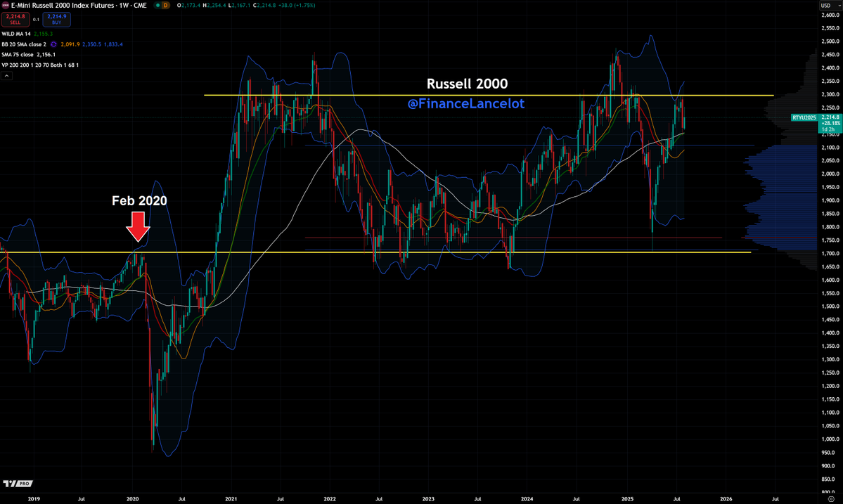Click the 2019 label on time axis
This screenshot has width=843, height=504.
[x=34, y=498]
